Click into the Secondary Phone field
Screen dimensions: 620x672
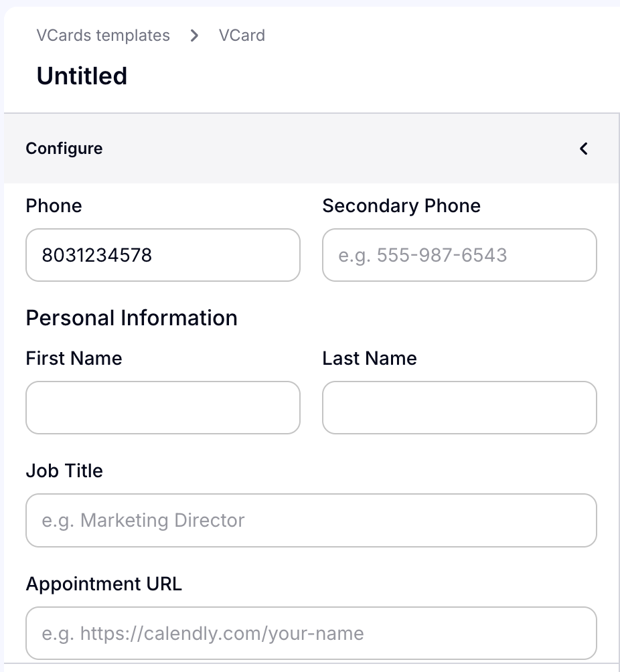coord(459,255)
